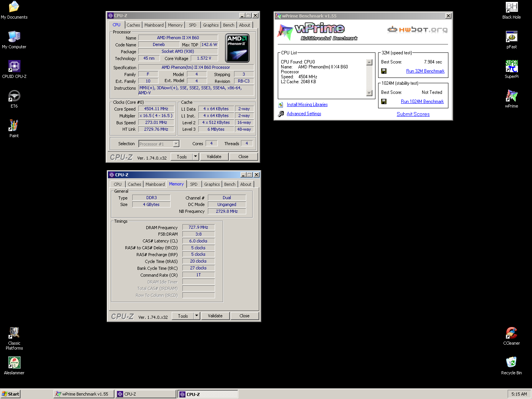
Task: Click the DRAM Frequency value field
Action: point(198,227)
